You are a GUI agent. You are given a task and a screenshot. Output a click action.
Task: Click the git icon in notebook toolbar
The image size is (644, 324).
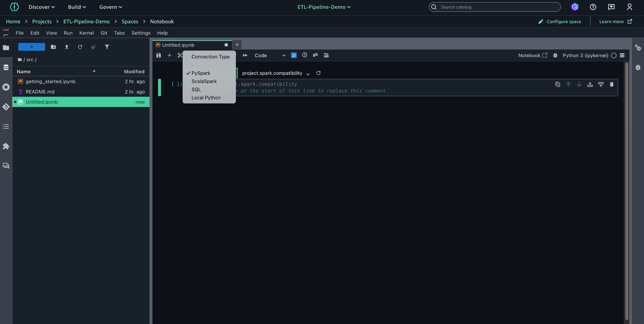pyautogui.click(x=315, y=55)
